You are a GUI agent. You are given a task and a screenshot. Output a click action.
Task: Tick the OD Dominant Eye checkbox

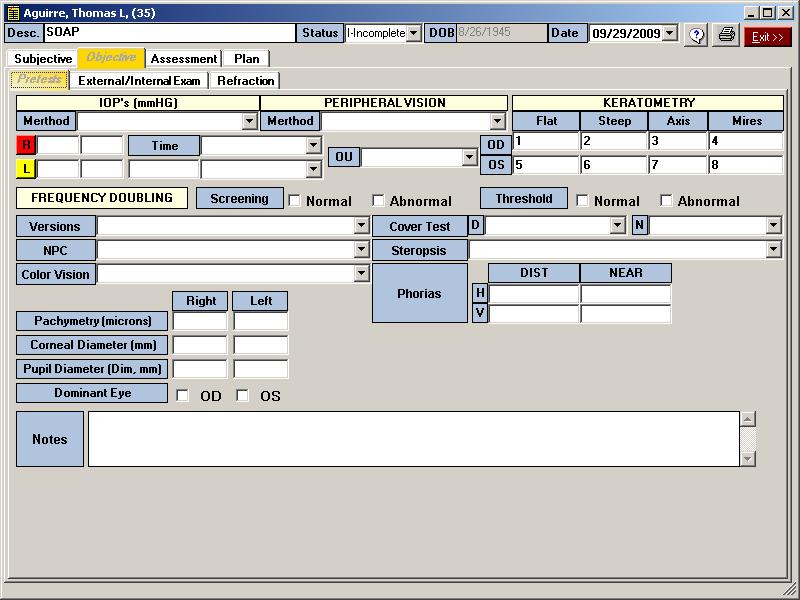point(182,396)
